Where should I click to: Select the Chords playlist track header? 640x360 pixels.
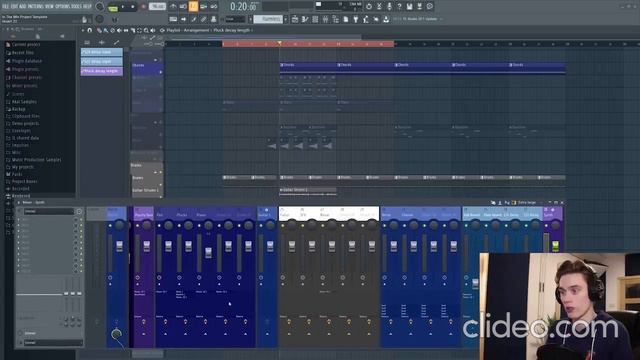147,68
